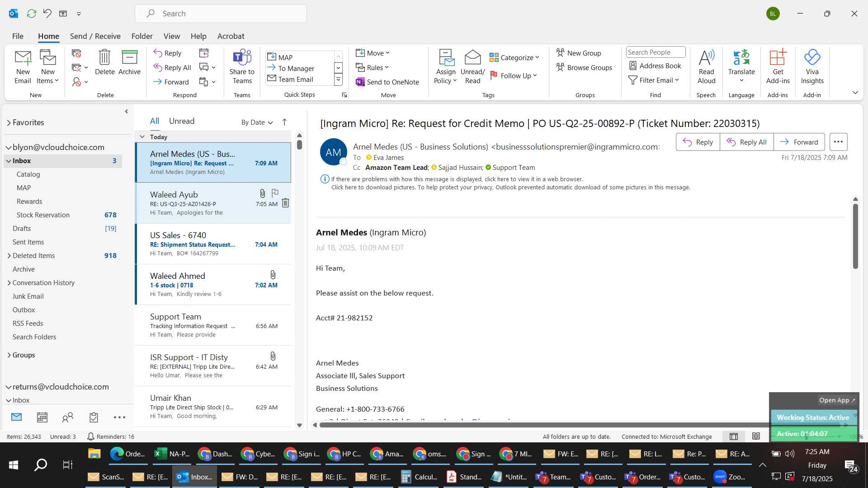The height and width of the screenshot is (488, 868).
Task: Open the File menu
Action: click(18, 36)
